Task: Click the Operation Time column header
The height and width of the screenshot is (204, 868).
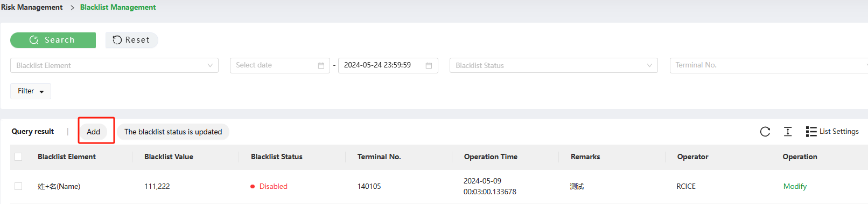Action: pyautogui.click(x=491, y=157)
